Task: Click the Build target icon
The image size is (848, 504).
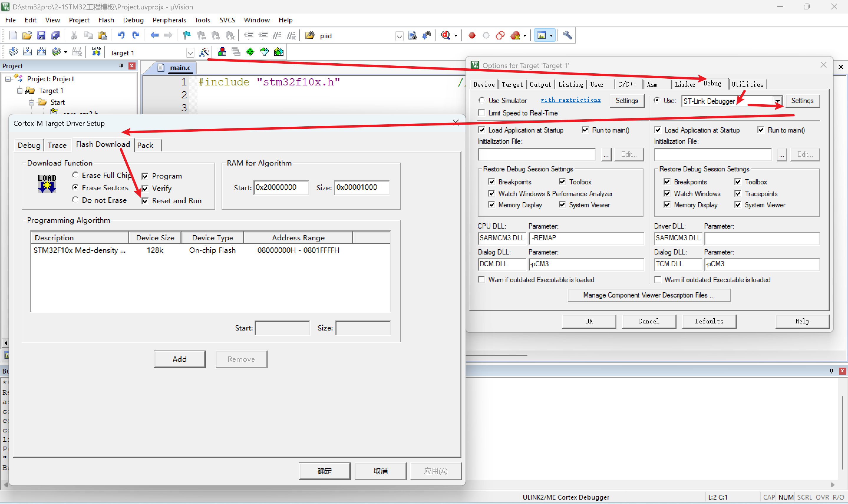Action: click(27, 52)
